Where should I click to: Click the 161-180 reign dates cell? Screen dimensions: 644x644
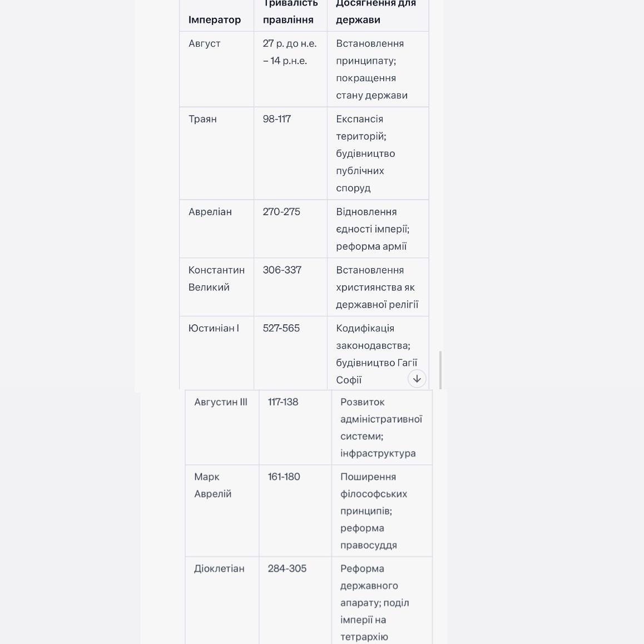(284, 477)
